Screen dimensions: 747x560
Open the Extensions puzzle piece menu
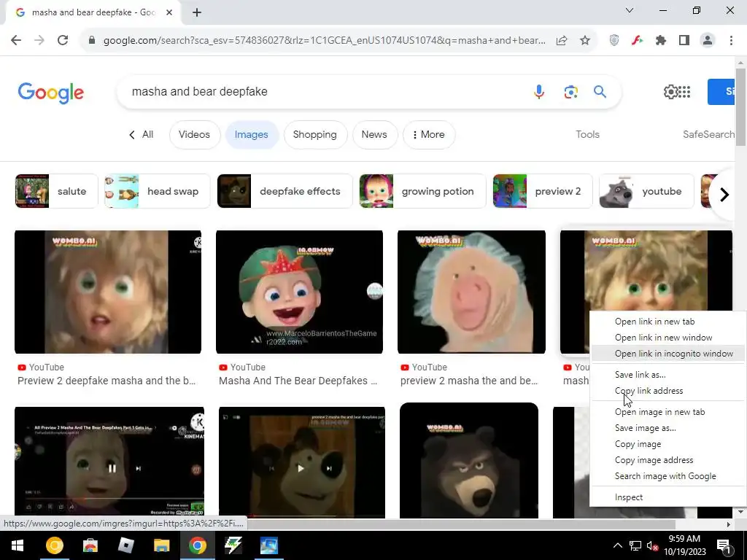pyautogui.click(x=661, y=41)
